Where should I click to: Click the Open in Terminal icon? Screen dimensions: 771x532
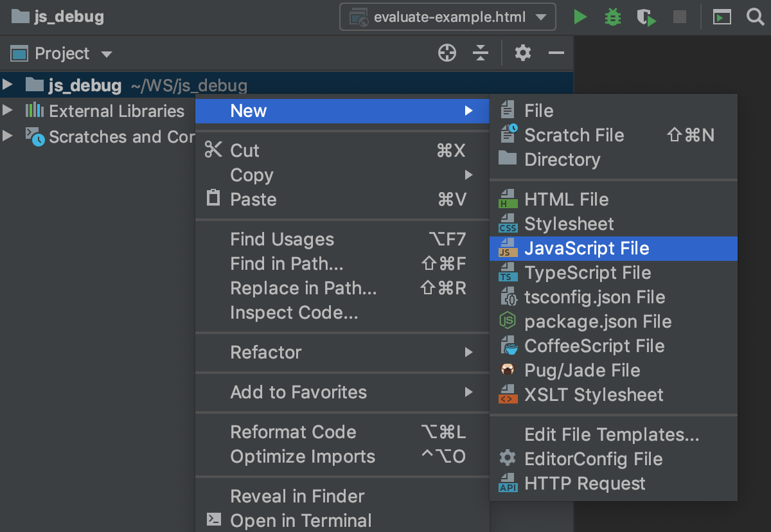213,520
